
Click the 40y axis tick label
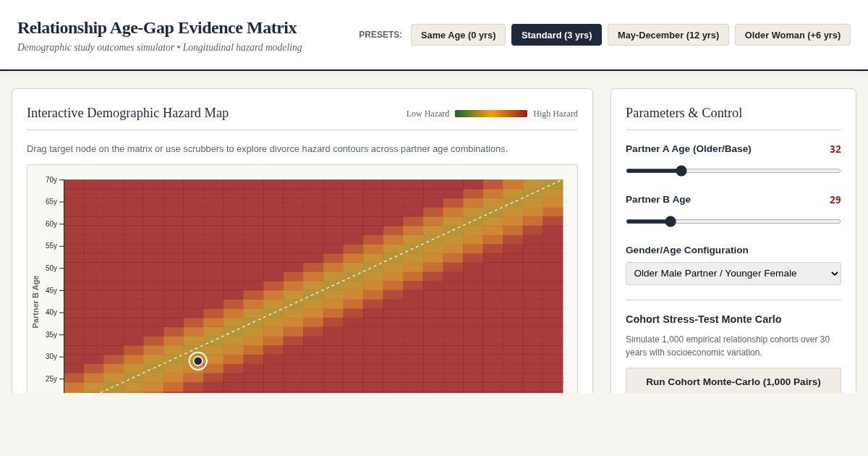point(51,313)
